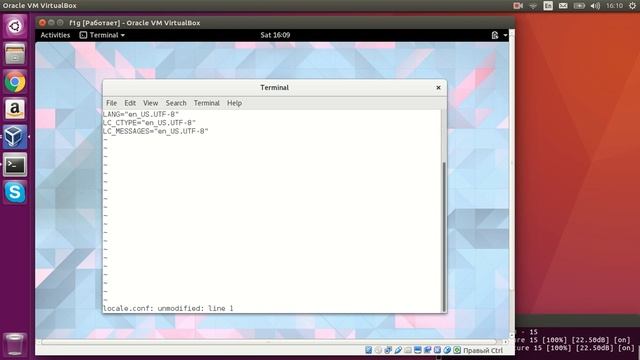Open the Terminal File menu

click(111, 103)
